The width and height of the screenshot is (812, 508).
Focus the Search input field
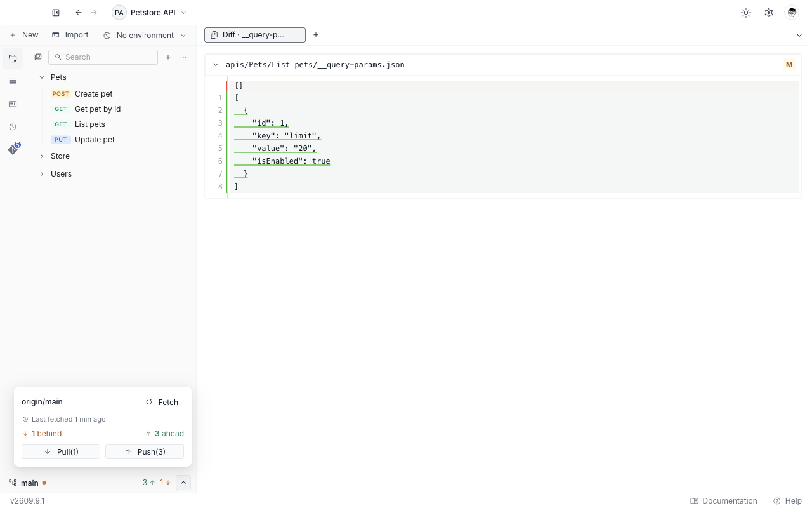(x=103, y=57)
